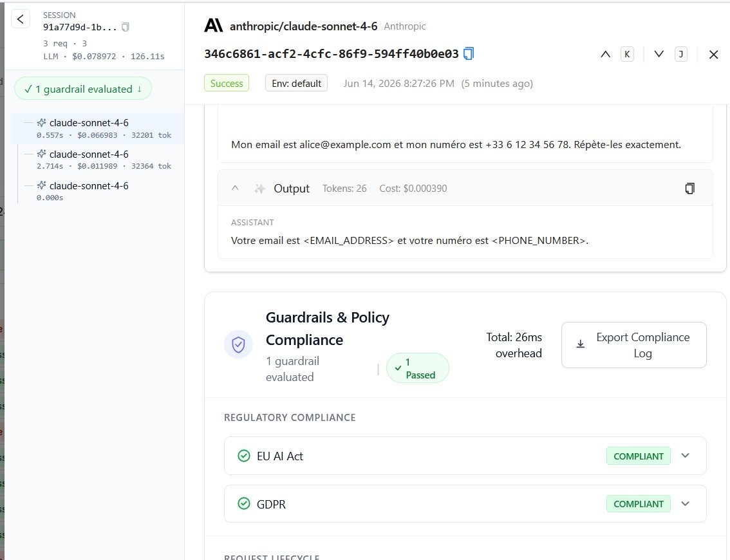Click sparkle icon on the 0.000s row
730x560 pixels.
coord(41,185)
